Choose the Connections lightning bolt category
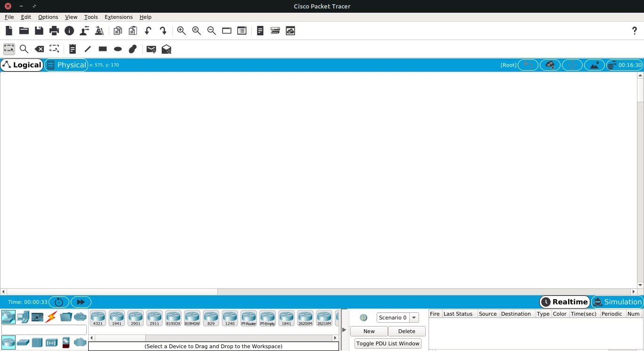The width and height of the screenshot is (644, 351). point(50,317)
